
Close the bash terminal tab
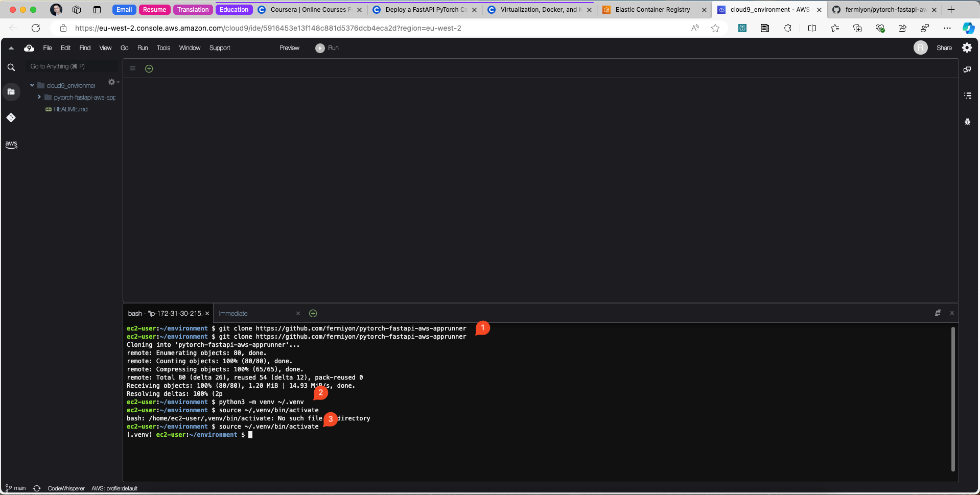[x=207, y=314]
